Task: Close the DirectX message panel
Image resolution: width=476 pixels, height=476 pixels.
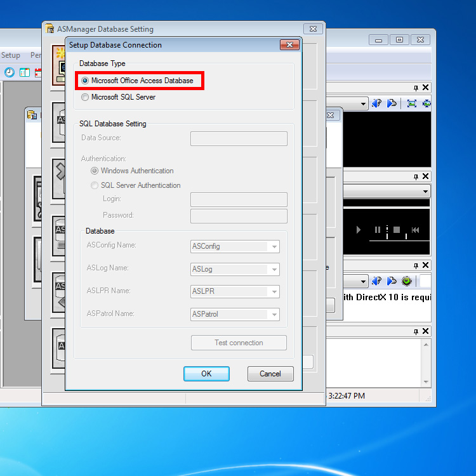Action: (426, 265)
